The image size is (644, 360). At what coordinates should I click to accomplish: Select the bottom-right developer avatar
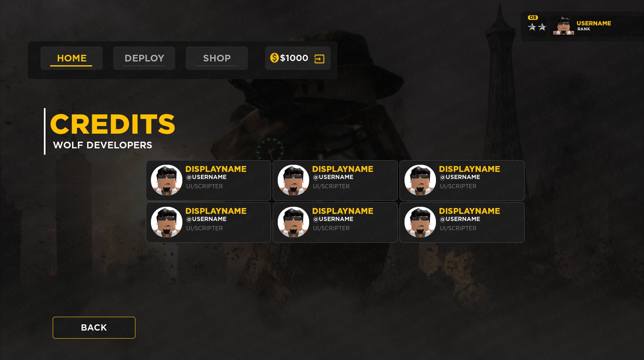coord(420,222)
